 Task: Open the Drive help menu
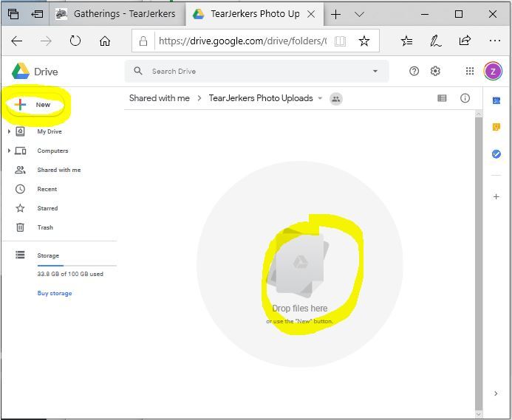[x=414, y=71]
